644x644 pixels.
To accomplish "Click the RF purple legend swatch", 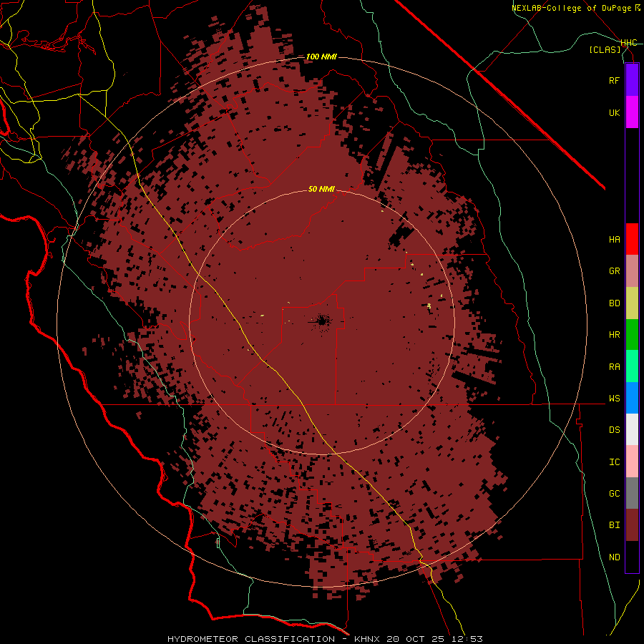I will pyautogui.click(x=632, y=80).
